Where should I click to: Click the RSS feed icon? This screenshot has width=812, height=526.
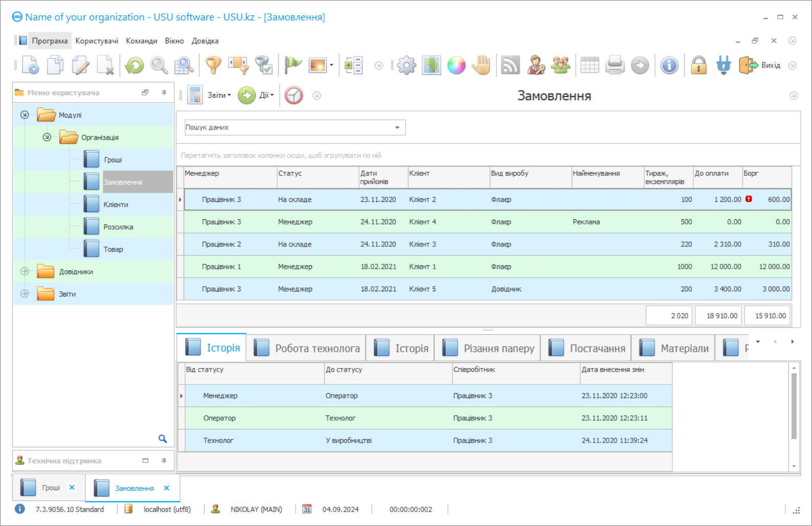click(510, 65)
